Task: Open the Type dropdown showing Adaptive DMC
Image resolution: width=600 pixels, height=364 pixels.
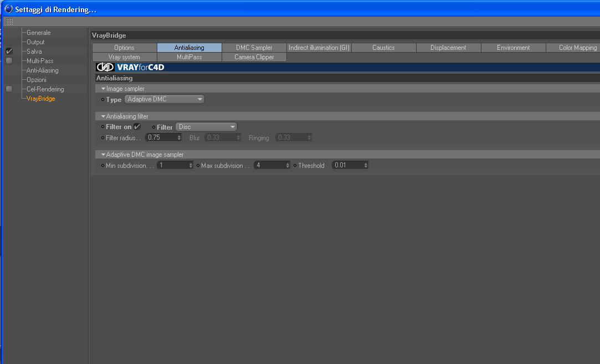Action: point(165,99)
